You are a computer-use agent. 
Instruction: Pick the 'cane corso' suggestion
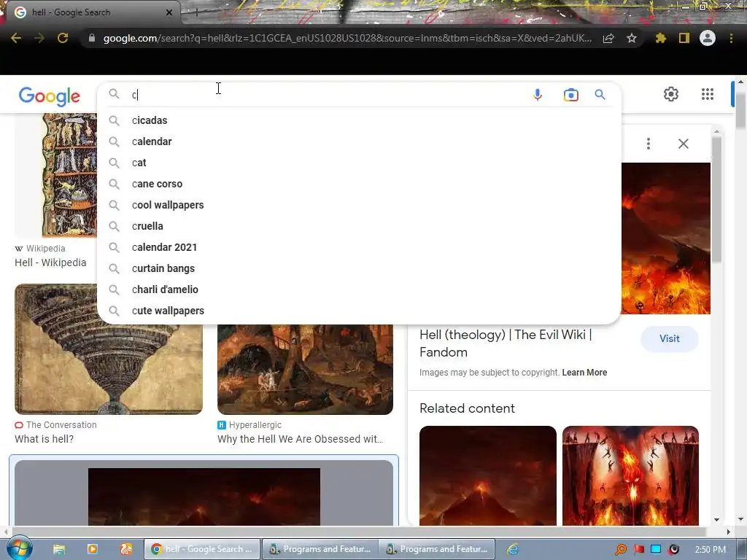pyautogui.click(x=359, y=184)
